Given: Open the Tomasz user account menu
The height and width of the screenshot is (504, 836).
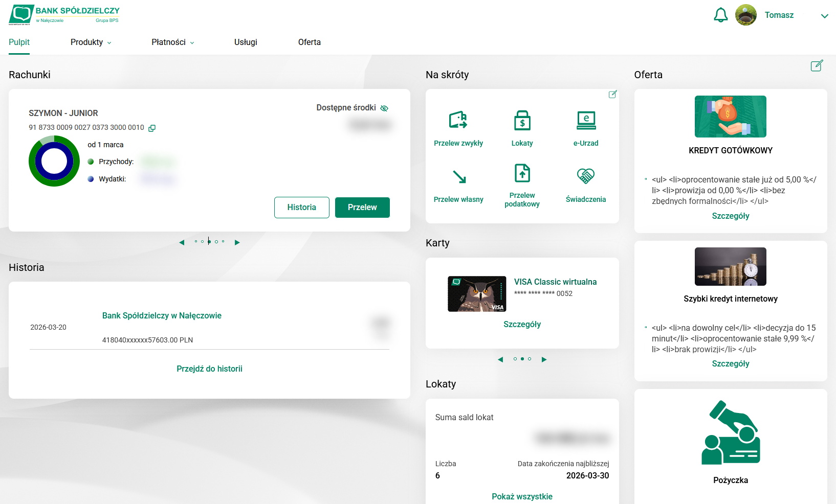Looking at the screenshot, I should point(779,15).
